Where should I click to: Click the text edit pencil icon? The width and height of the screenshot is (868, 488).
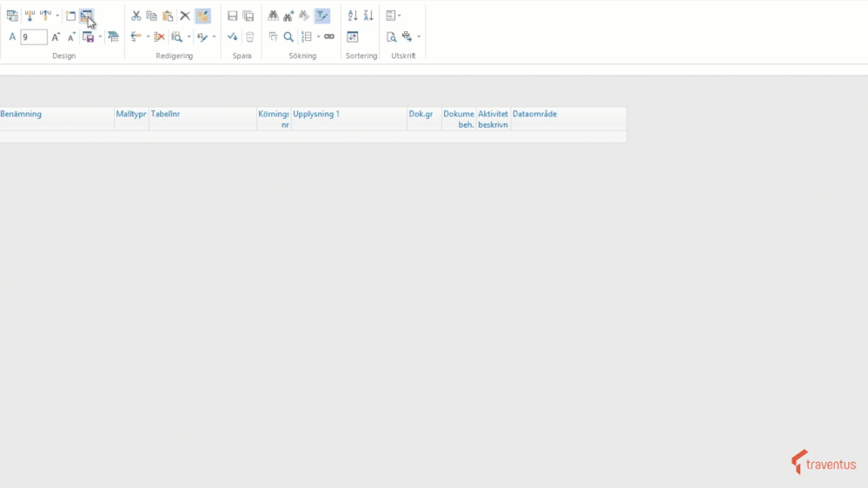pyautogui.click(x=202, y=37)
